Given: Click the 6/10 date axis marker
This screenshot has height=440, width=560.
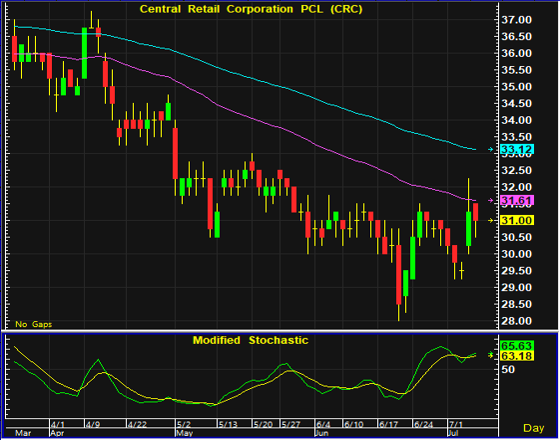Looking at the screenshot, I should [x=353, y=425].
